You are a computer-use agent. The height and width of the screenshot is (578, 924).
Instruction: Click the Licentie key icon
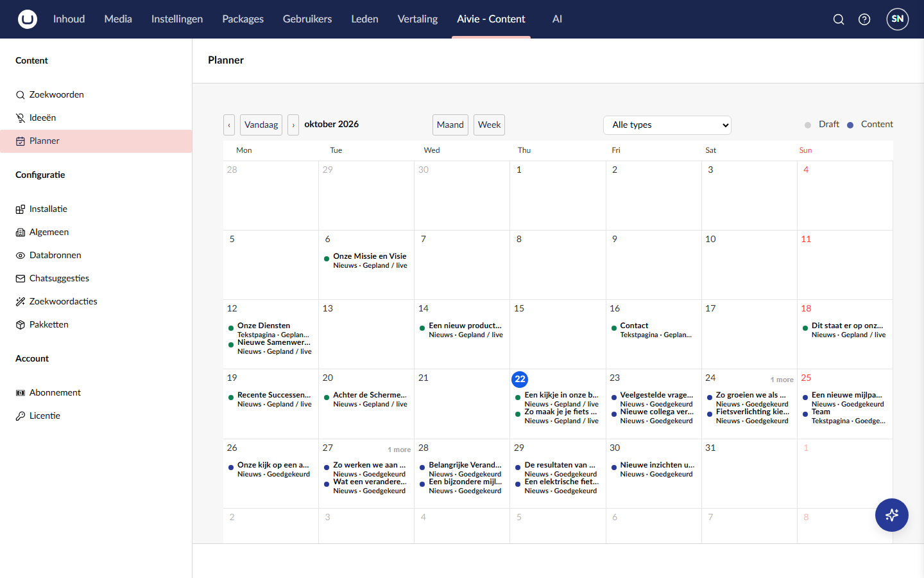21,416
